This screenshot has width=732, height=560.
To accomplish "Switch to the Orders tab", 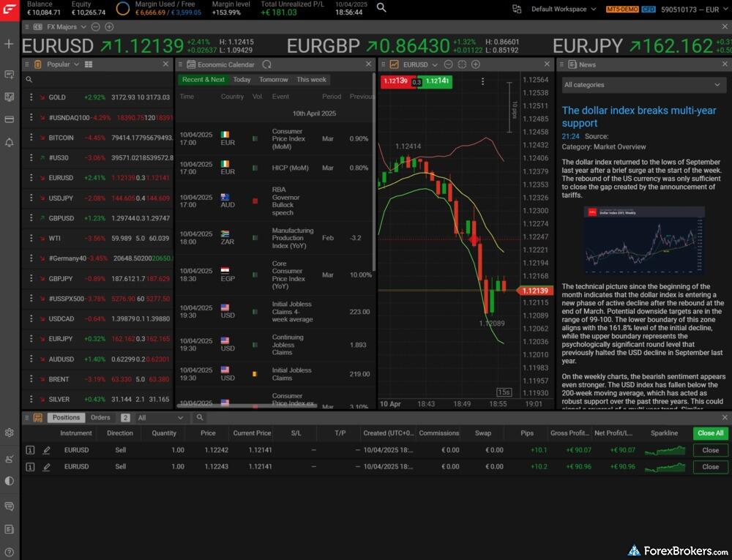I will coord(100,418).
